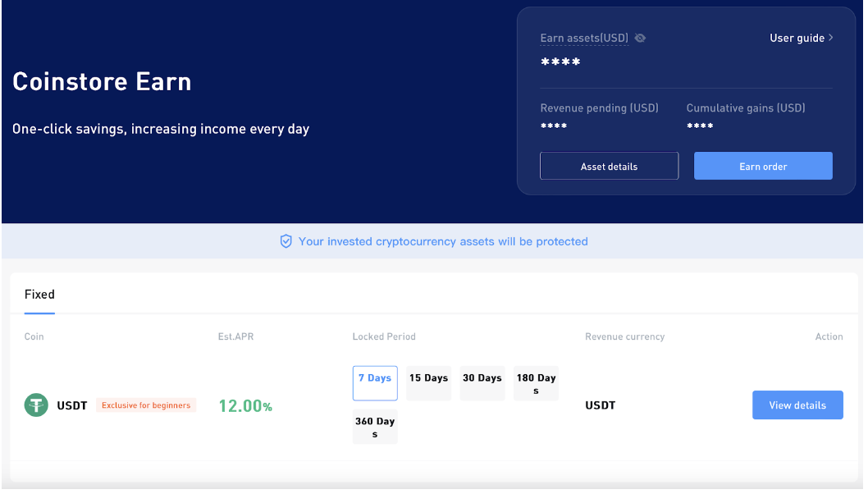This screenshot has width=868, height=494.
Task: Toggle the eye icon to reveal Earn assets
Action: (640, 38)
